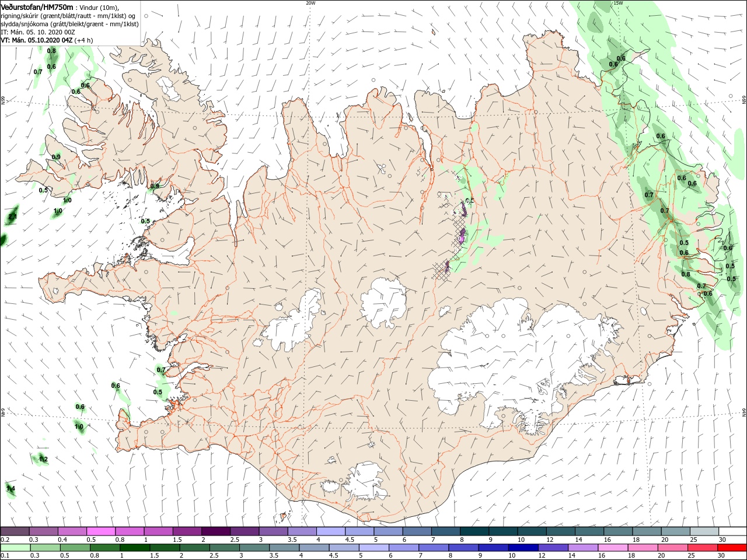Image resolution: width=747 pixels, height=560 pixels.
Task: Select the purple swatch between 0.2 and 0.3
Action: pyautogui.click(x=15, y=531)
